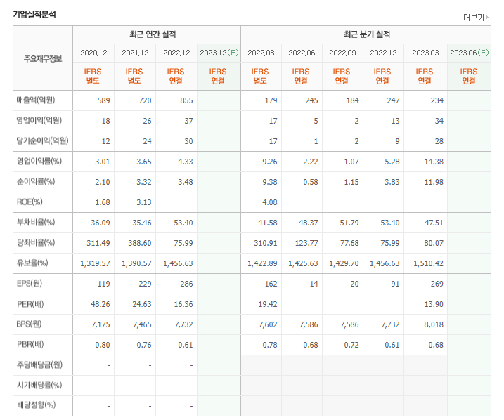Click debt ratio value 36.09

tap(101, 223)
